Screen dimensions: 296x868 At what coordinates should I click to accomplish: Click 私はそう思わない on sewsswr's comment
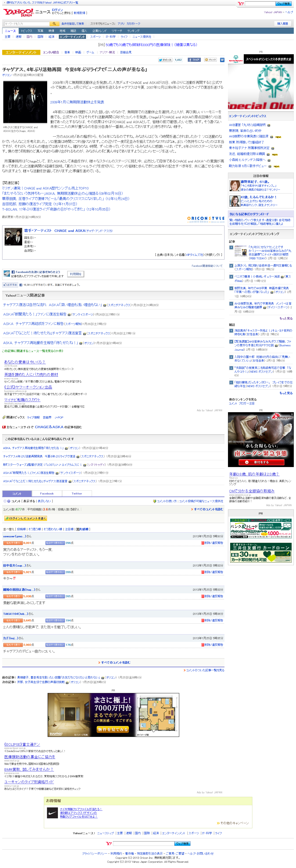(55, 543)
